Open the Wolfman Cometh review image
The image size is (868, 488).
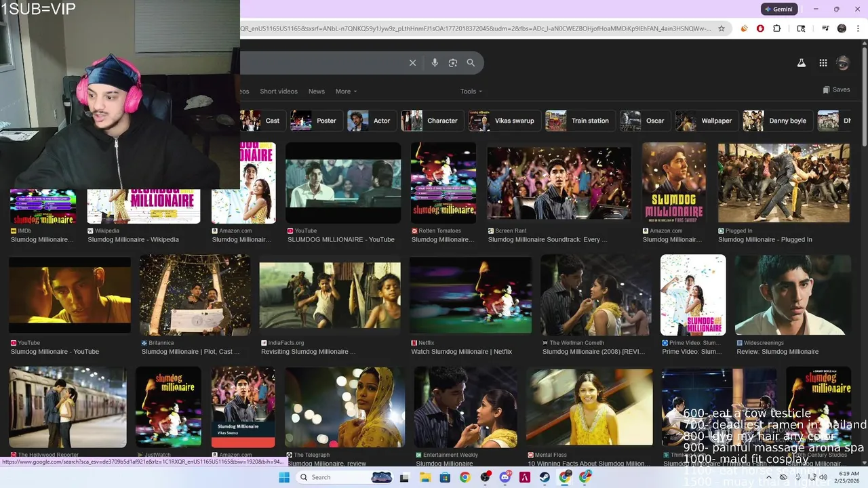coord(596,295)
